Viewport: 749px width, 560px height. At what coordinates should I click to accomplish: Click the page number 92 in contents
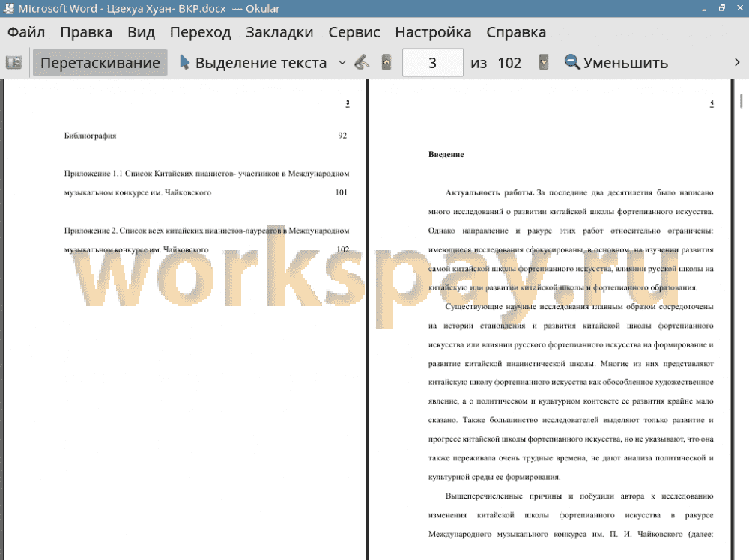click(342, 136)
